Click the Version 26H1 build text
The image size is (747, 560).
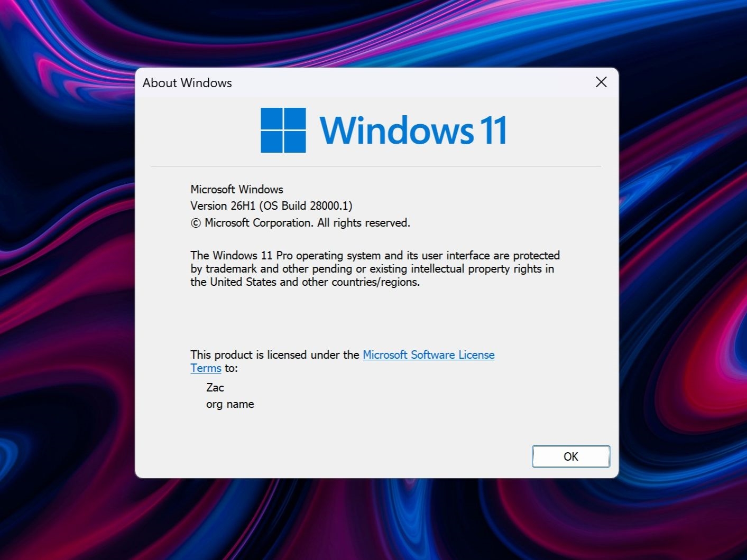(271, 206)
